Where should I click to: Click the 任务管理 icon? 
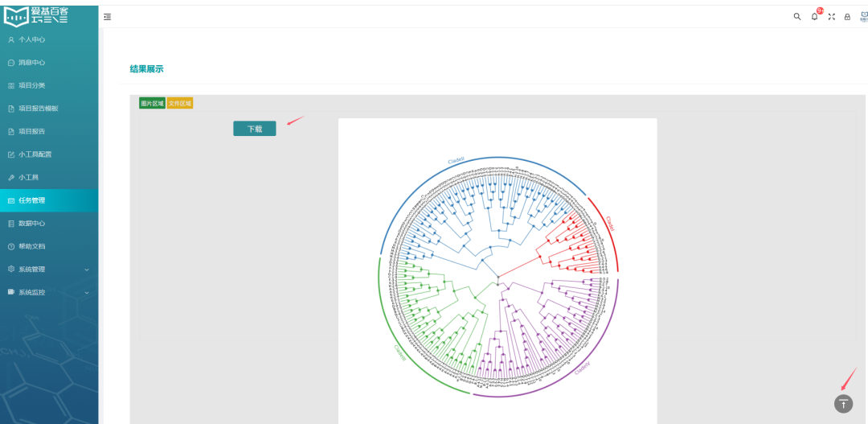pos(11,200)
